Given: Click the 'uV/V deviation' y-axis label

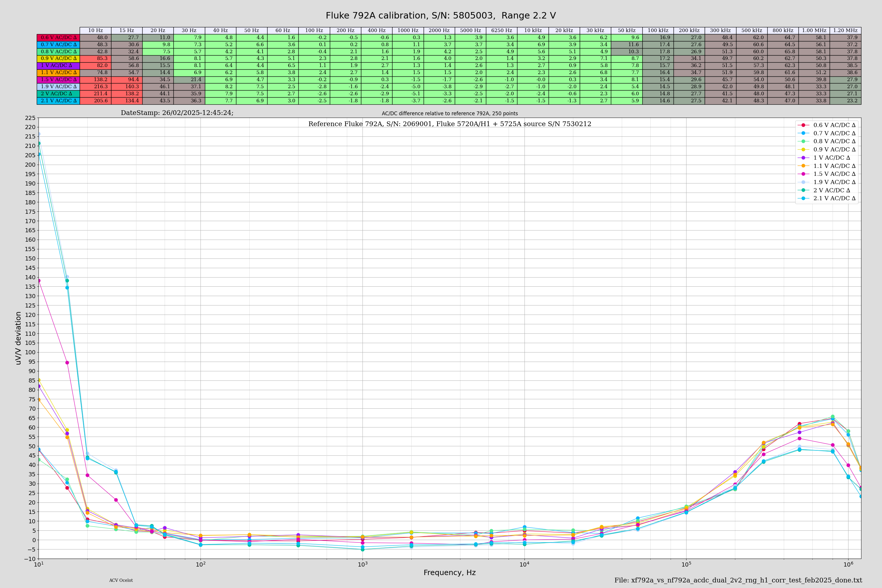Looking at the screenshot, I should [x=18, y=338].
